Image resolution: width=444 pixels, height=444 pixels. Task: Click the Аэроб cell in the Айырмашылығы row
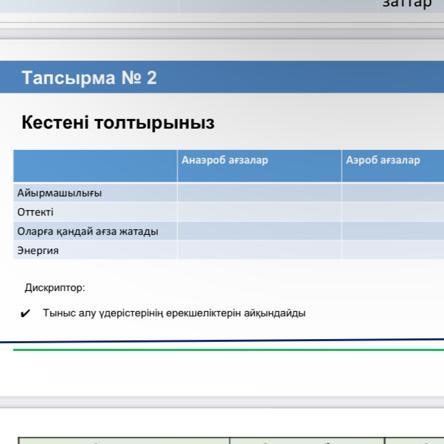pos(393,193)
